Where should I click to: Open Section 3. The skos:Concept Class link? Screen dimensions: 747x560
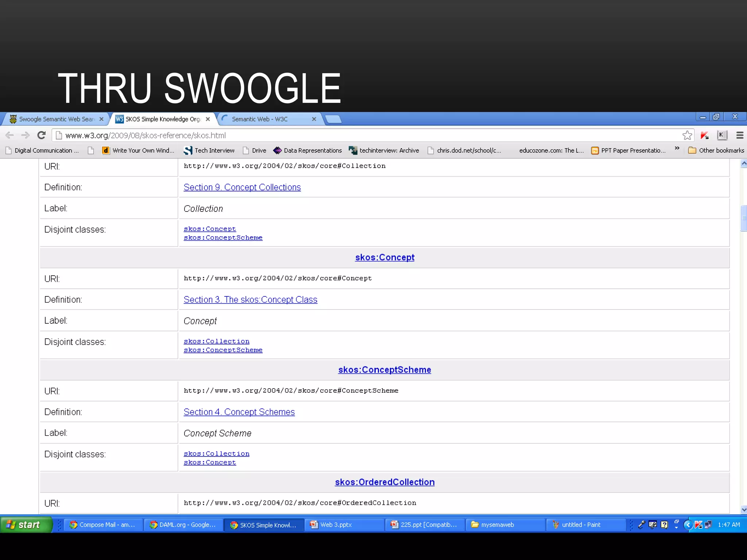coord(250,299)
